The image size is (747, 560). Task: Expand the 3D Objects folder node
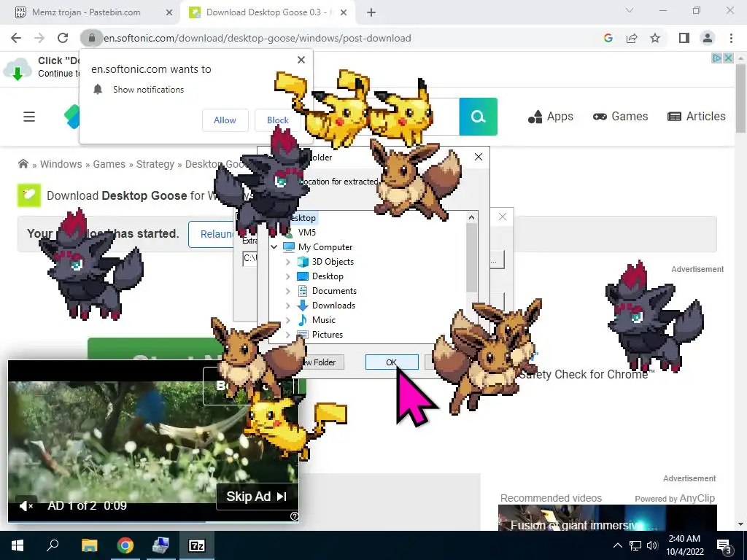(x=287, y=262)
